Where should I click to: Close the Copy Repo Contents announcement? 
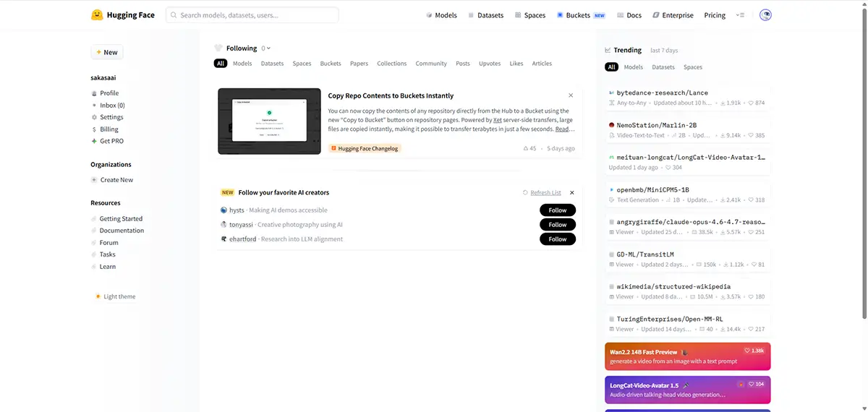click(x=571, y=95)
